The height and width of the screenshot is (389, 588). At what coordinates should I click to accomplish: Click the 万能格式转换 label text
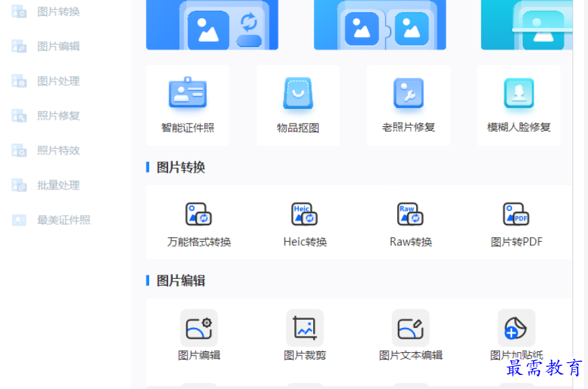pos(199,242)
